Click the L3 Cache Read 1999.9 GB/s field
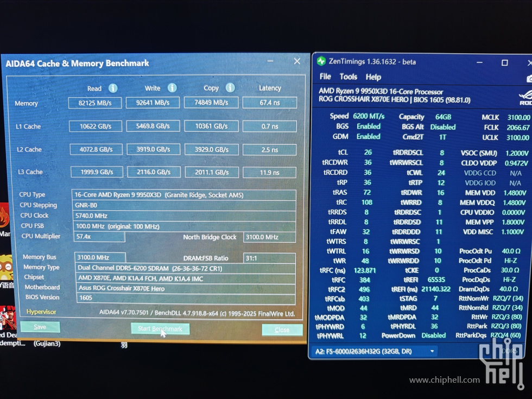Viewport: 532px width, 399px height. tap(97, 172)
